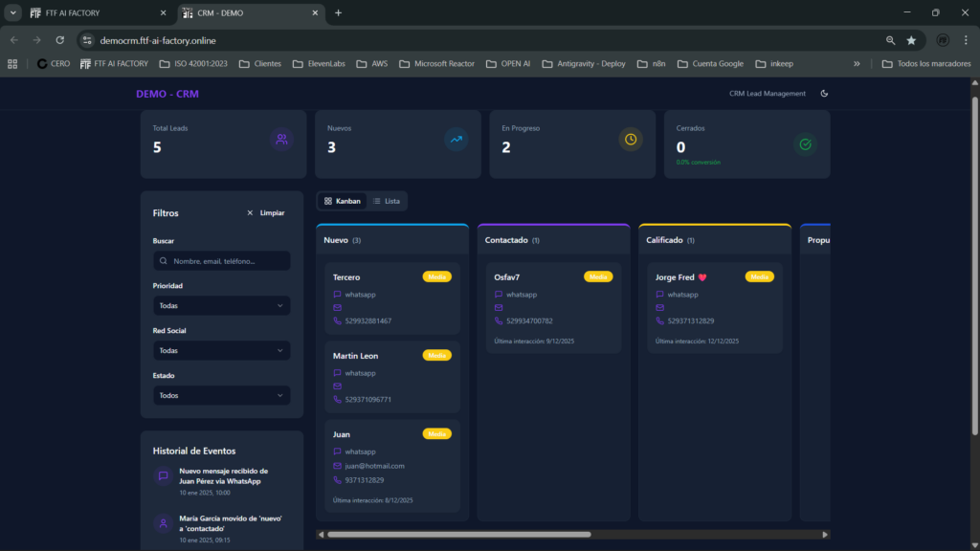Open the Clientes bookmark folder
Viewport: 980px width, 551px height.
259,64
